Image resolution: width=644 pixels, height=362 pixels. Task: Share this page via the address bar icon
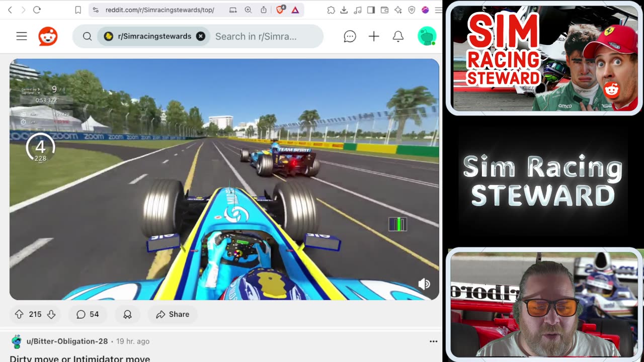tap(264, 10)
